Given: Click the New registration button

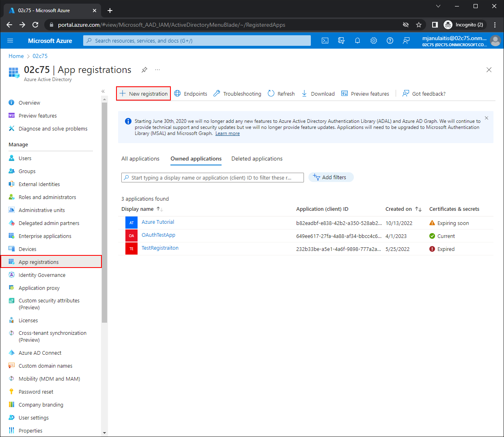Looking at the screenshot, I should (144, 94).
